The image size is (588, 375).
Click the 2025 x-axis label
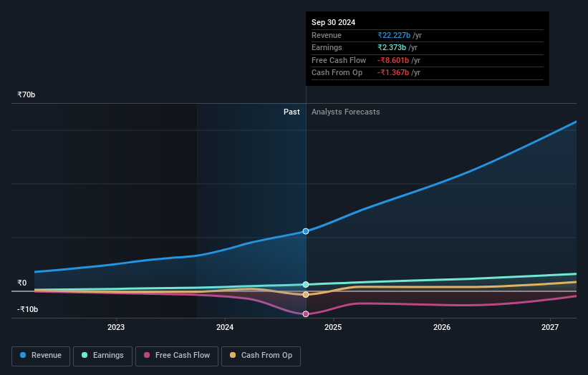[333, 327]
